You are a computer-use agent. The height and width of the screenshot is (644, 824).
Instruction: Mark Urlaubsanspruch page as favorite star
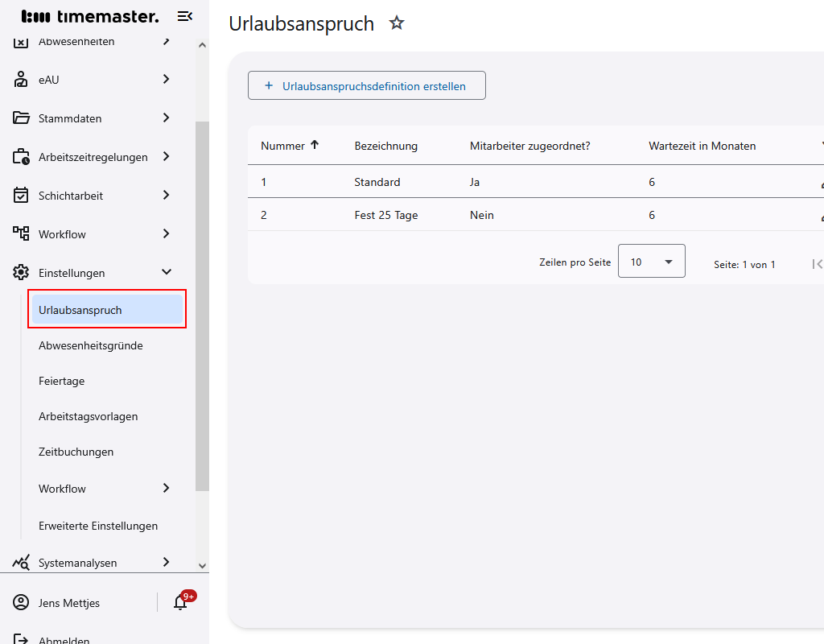[x=396, y=23]
